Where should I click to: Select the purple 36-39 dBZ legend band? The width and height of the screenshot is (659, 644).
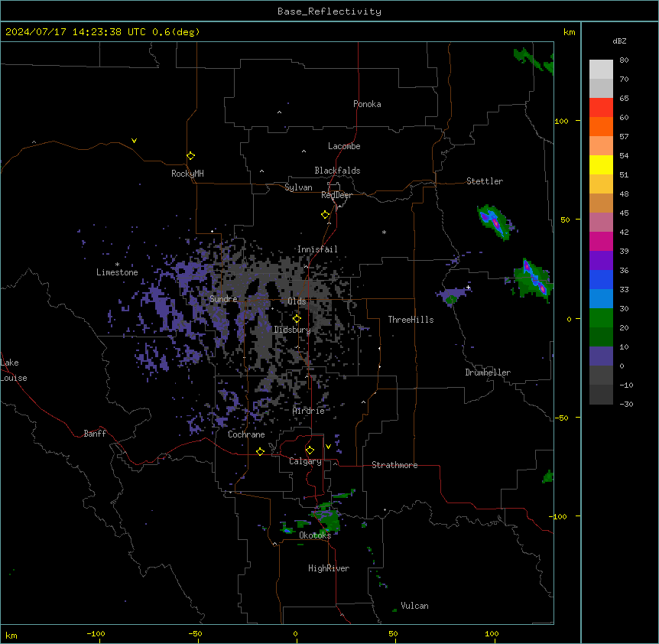[x=601, y=261]
